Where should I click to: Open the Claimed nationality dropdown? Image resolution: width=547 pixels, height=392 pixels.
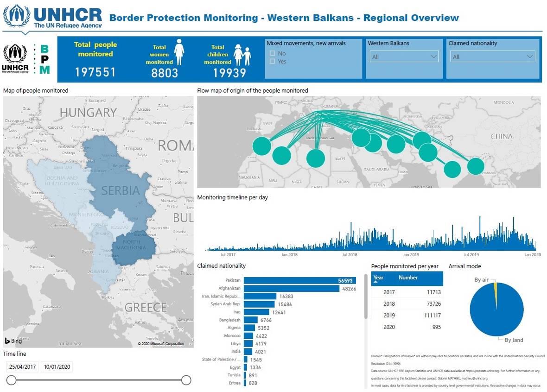click(x=492, y=57)
